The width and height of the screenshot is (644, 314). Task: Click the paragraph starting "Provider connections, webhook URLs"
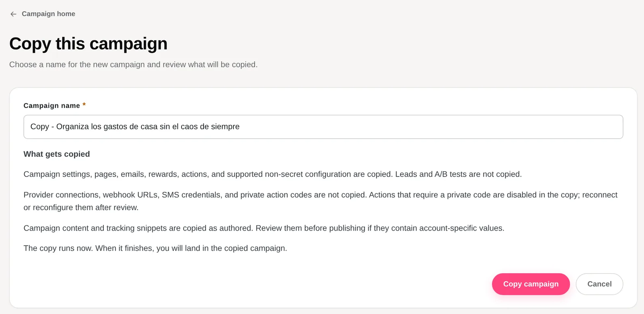point(320,201)
